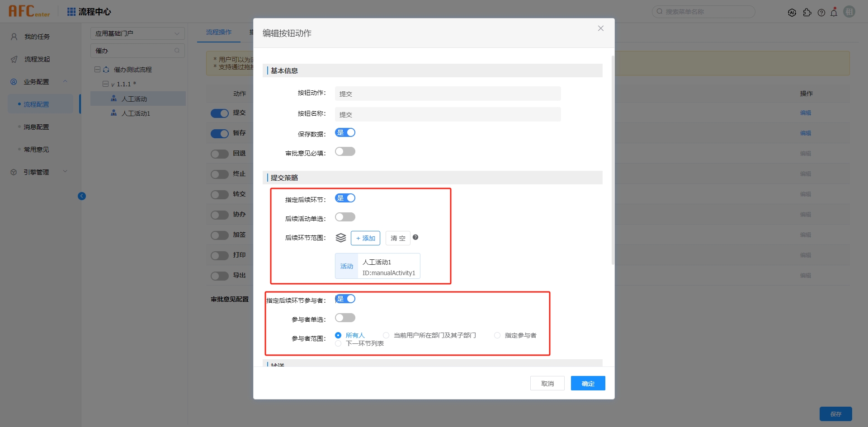This screenshot has width=868, height=427.
Task: Click the app grid icon beside 流程中心
Action: point(71,12)
